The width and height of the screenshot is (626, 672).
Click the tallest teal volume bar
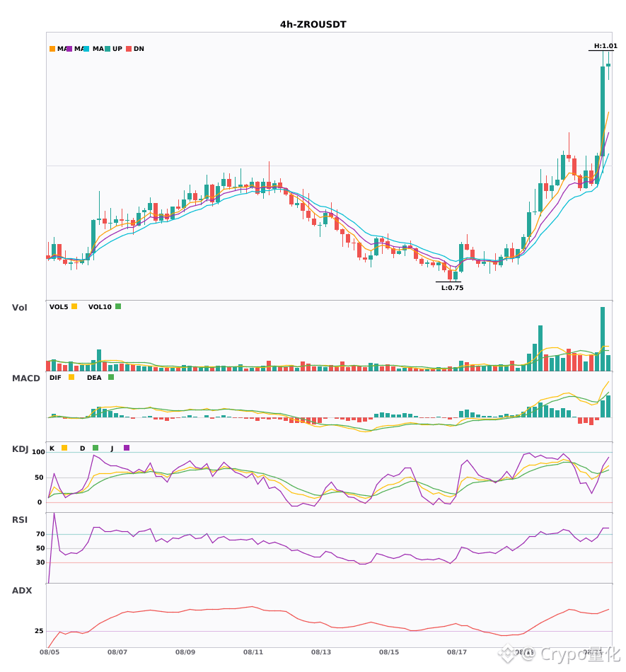click(x=603, y=339)
